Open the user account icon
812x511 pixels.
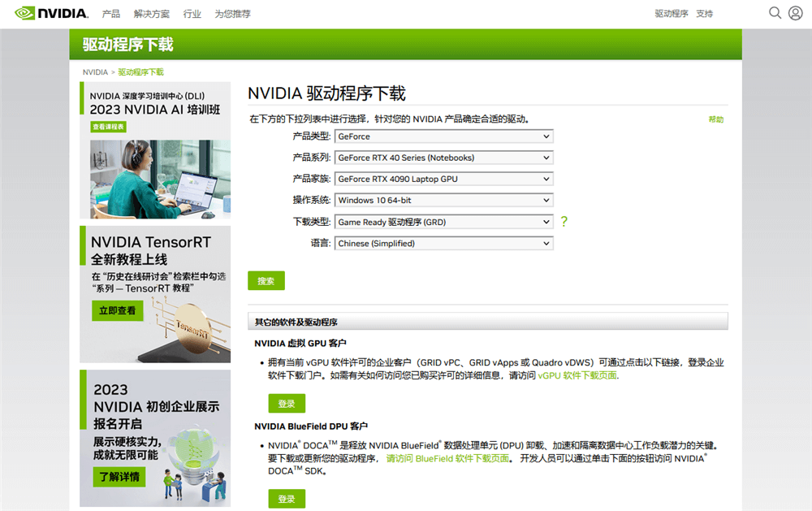[795, 13]
